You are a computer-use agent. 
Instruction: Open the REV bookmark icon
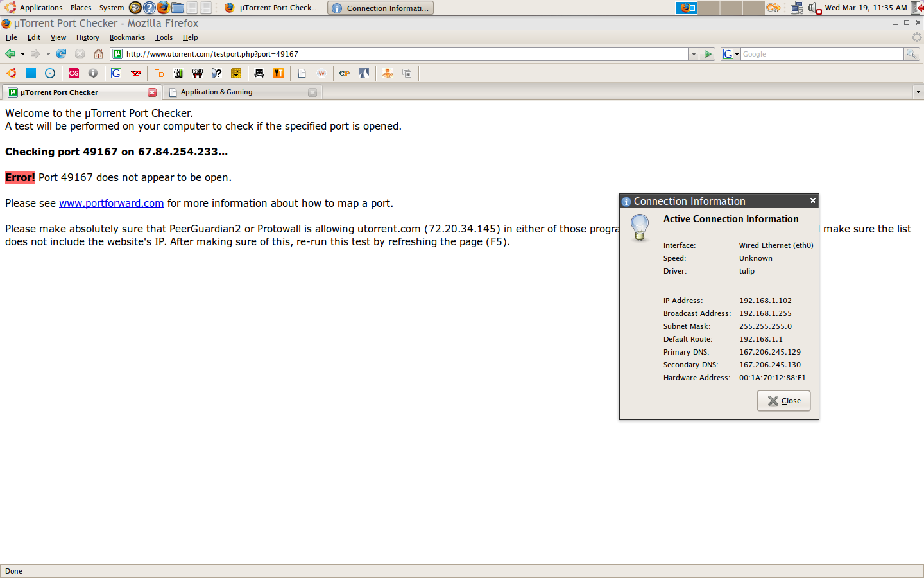198,73
